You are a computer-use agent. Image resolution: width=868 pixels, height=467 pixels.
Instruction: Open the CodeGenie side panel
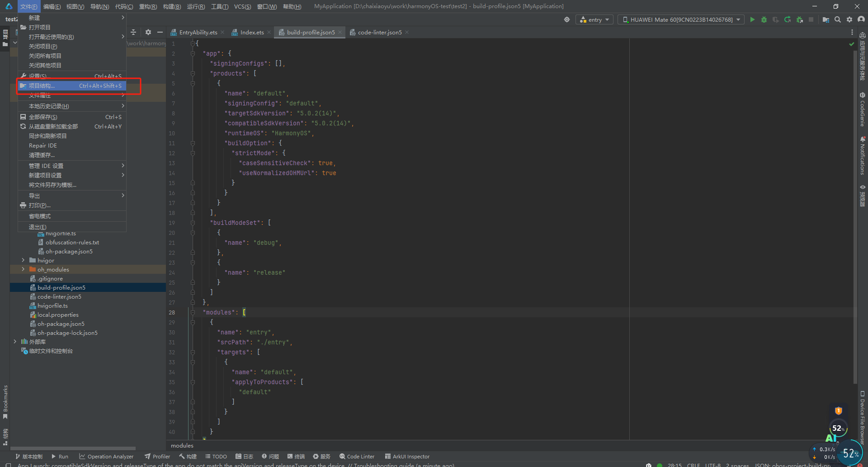pyautogui.click(x=863, y=109)
